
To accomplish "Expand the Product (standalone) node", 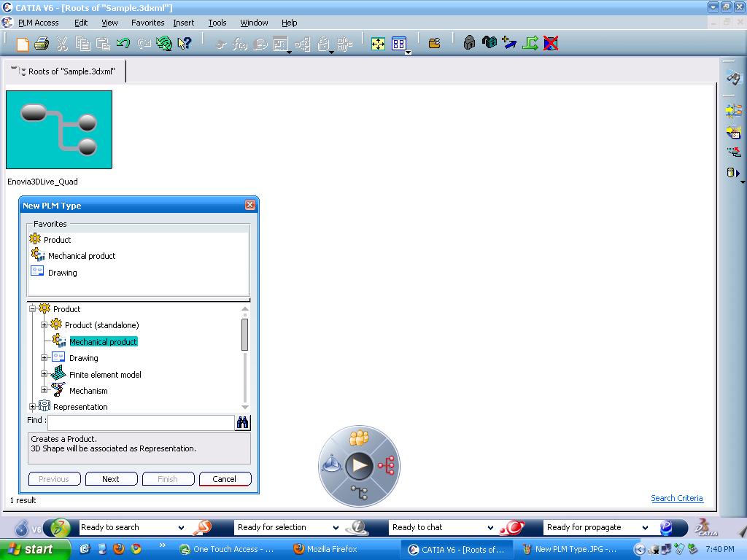I will [x=44, y=324].
